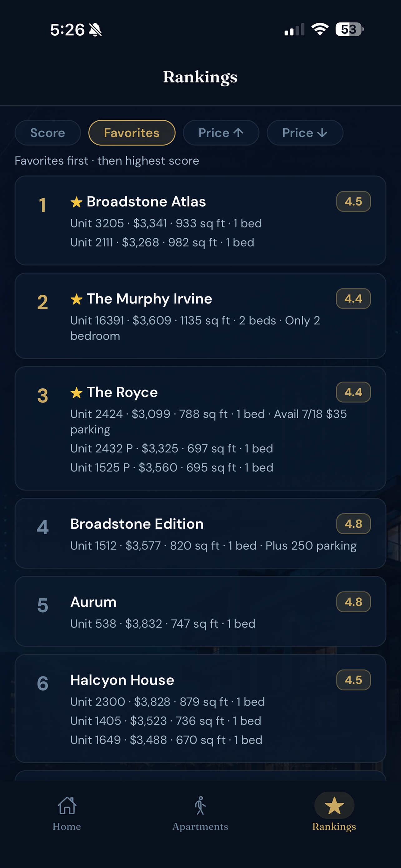Select Unit 2432 P row in The Royce

pyautogui.click(x=172, y=448)
